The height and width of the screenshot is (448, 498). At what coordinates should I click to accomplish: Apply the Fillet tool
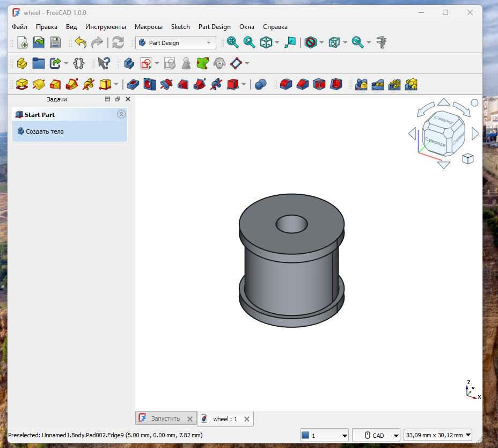pyautogui.click(x=285, y=84)
